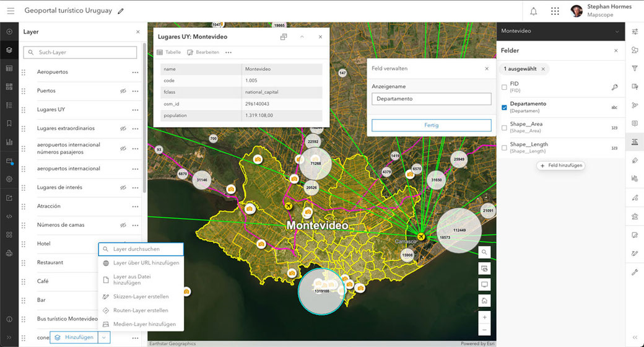The width and height of the screenshot is (644, 347).
Task: Open options menu for Aeropuertos layer
Action: pos(135,72)
